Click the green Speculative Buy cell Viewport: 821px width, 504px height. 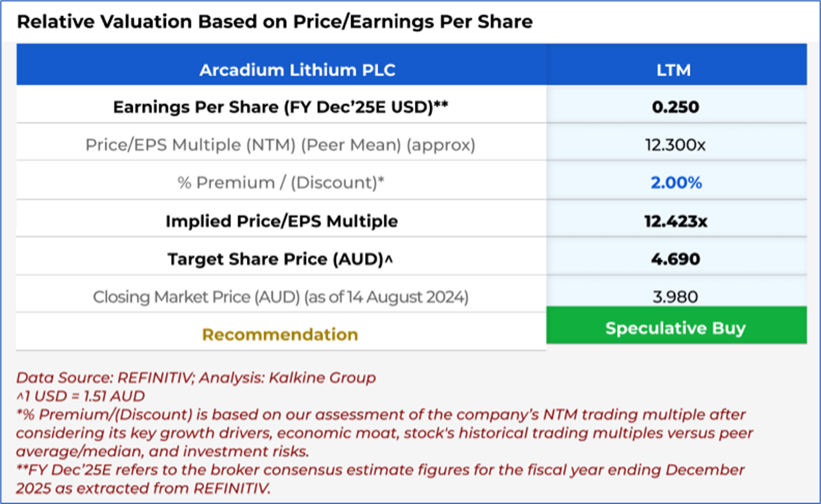tap(675, 328)
